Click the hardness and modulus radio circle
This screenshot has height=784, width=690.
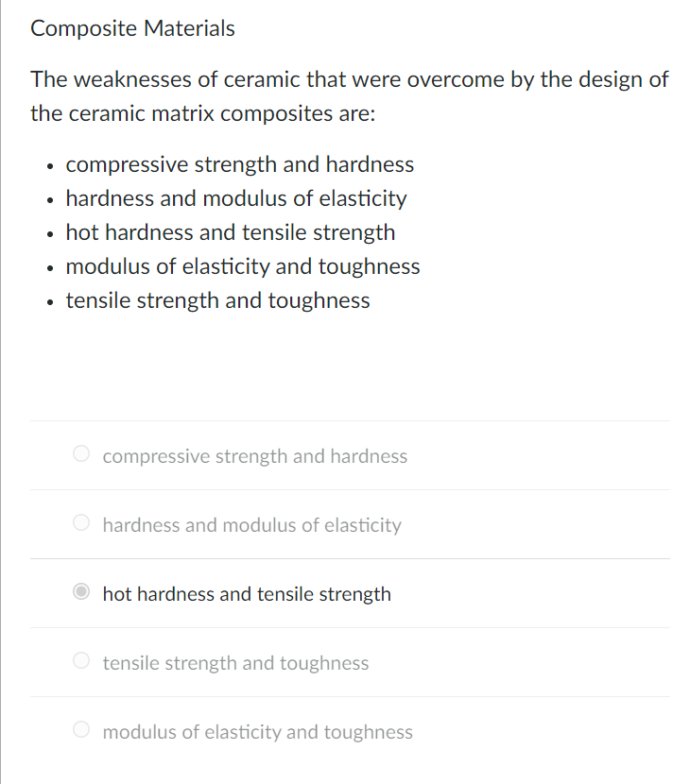81,522
